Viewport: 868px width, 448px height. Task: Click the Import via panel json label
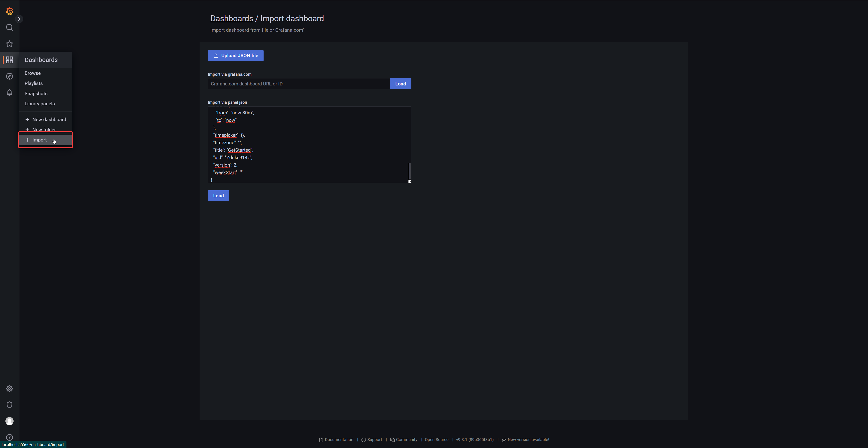tap(227, 102)
